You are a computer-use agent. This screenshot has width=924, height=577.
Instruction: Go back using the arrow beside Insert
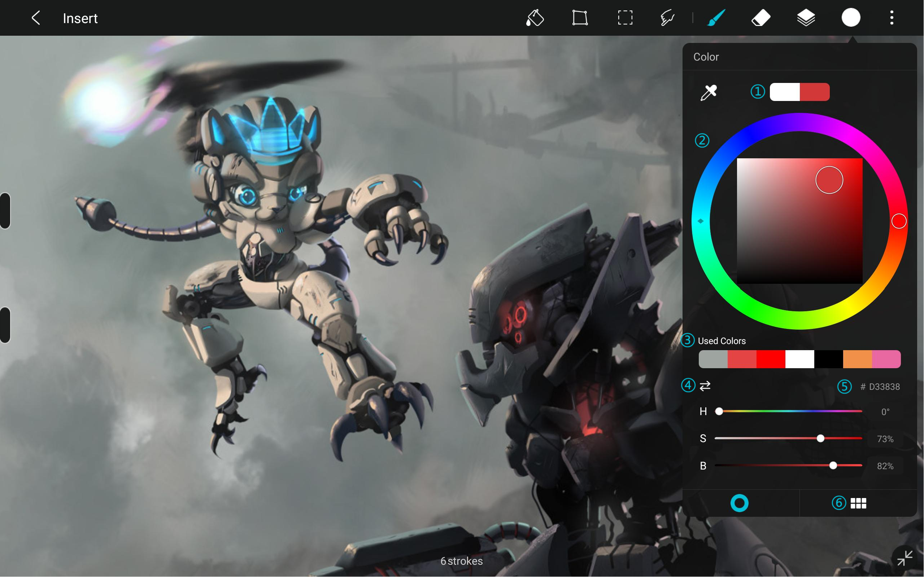pyautogui.click(x=36, y=18)
